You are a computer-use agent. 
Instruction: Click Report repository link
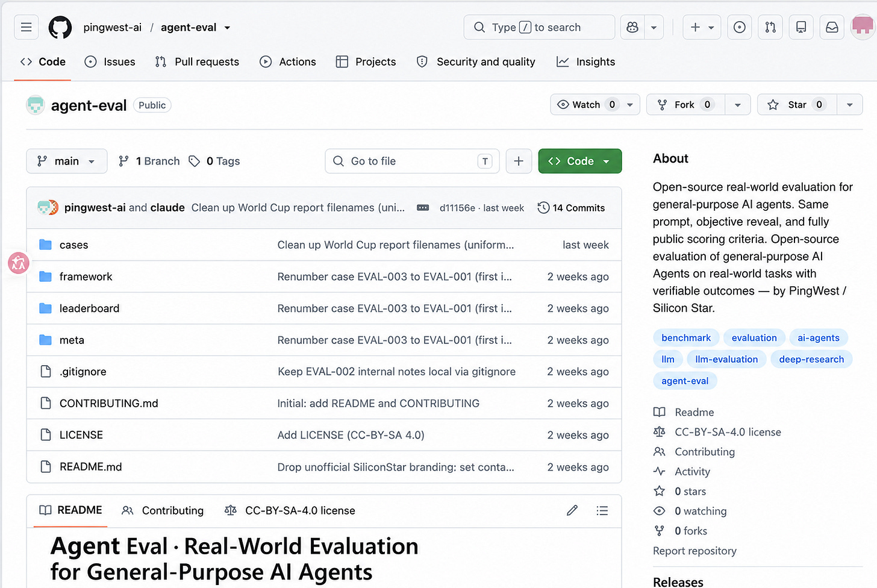tap(694, 551)
